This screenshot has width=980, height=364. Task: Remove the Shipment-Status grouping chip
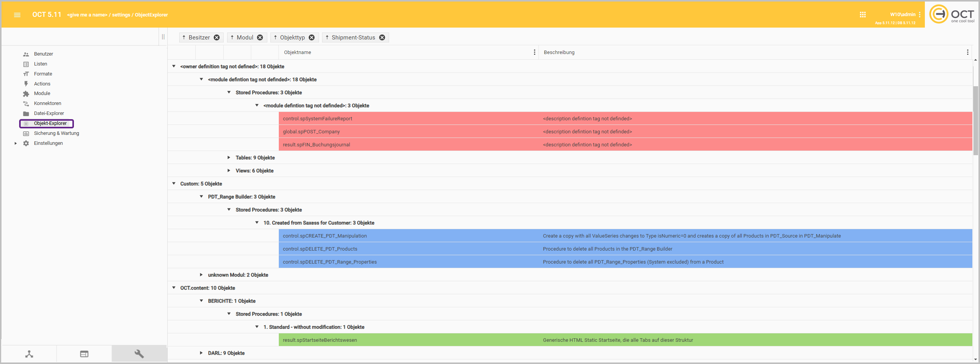[382, 38]
